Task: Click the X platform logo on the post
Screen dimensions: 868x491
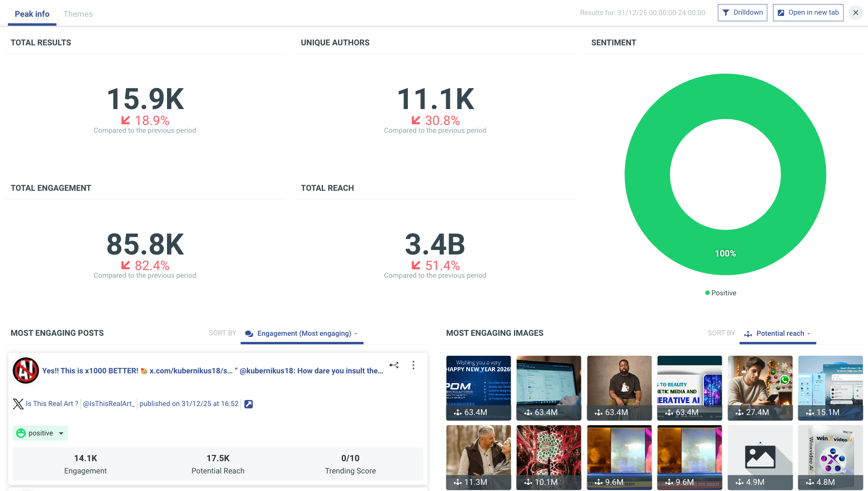Action: 18,404
